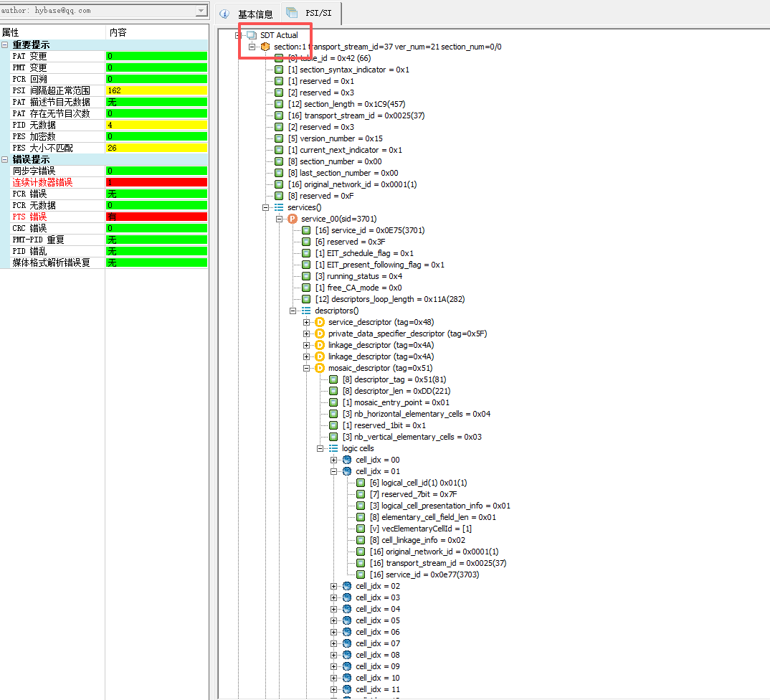The width and height of the screenshot is (770, 700).
Task: Click the green field icon for original_network_id = 0x0001(1) under section
Action: [279, 184]
